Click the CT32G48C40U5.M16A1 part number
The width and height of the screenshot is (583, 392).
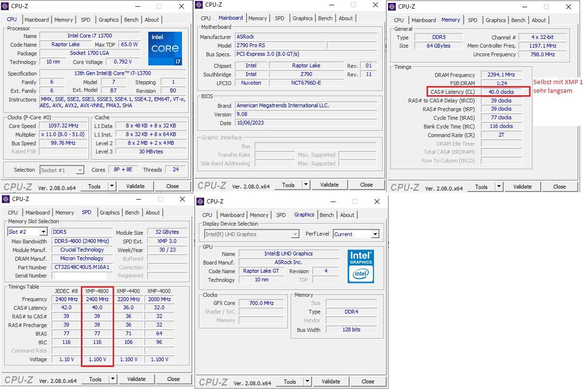82,267
